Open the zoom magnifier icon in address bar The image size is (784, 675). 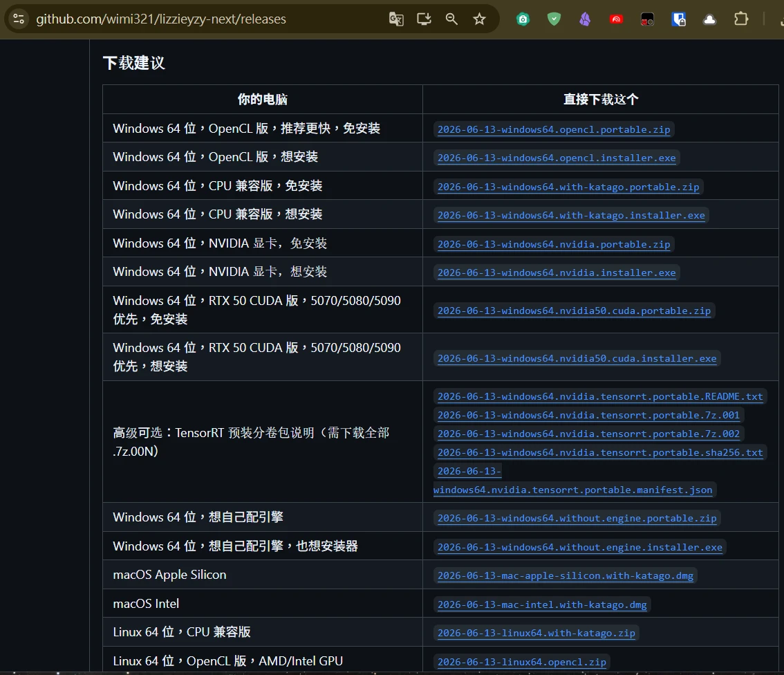(451, 19)
